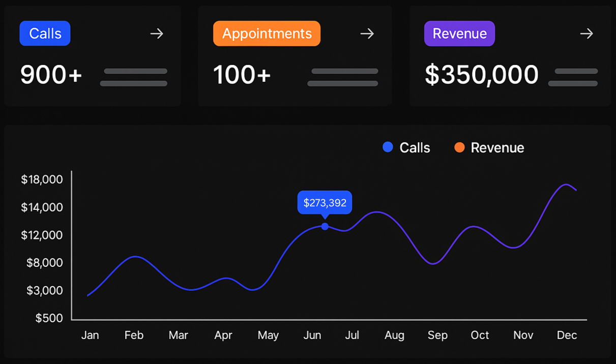Toggle Revenue series via legend label

(x=497, y=148)
